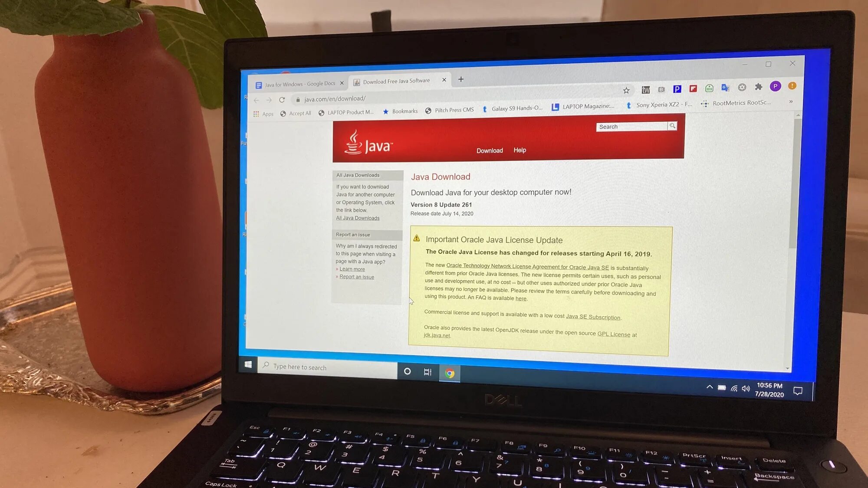Select the Help menu on Java site
Screen dimensions: 868x488
tap(520, 150)
